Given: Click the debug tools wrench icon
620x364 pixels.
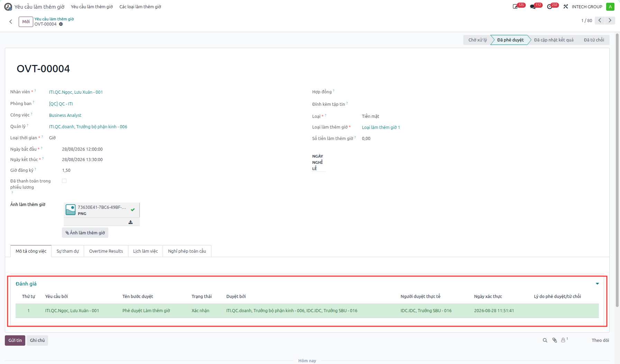Looking at the screenshot, I should coord(566,7).
